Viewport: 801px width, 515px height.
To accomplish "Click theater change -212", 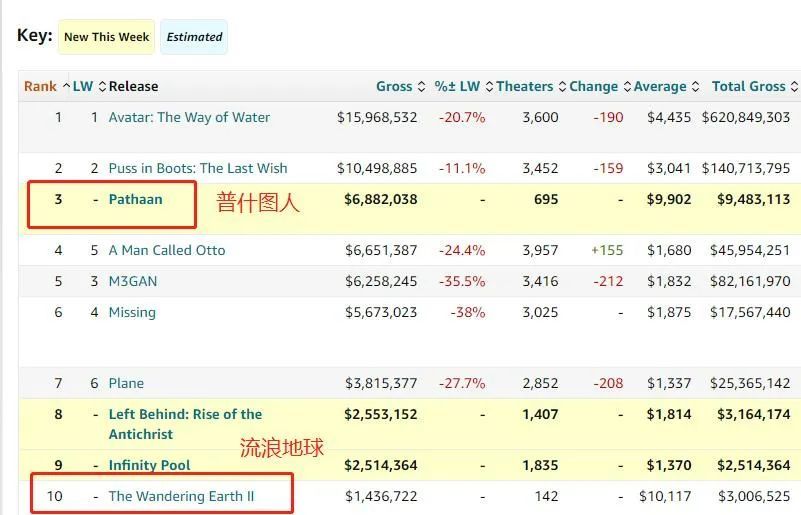I will (608, 282).
